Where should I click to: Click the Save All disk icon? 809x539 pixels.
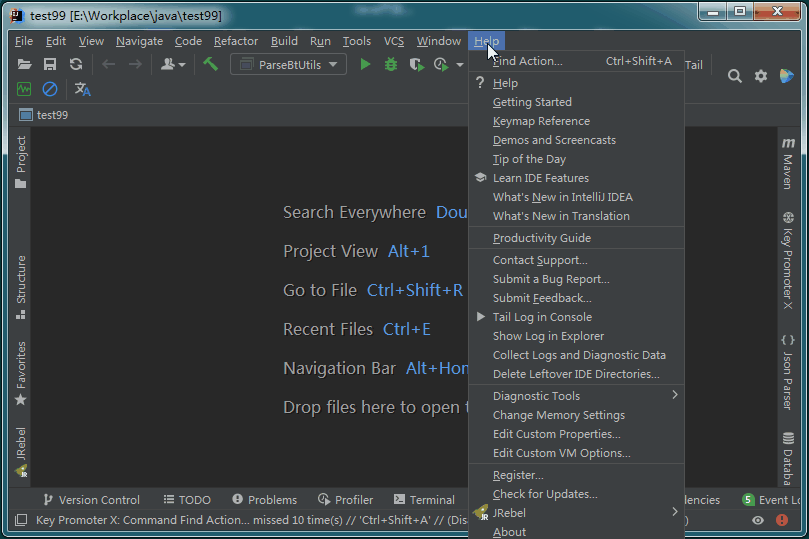[50, 64]
